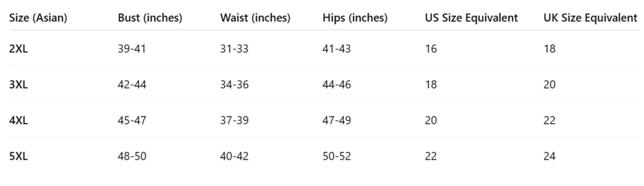Click UK size 24 in 5XL row
Image resolution: width=644 pixels, height=186 pixels.
[549, 156]
